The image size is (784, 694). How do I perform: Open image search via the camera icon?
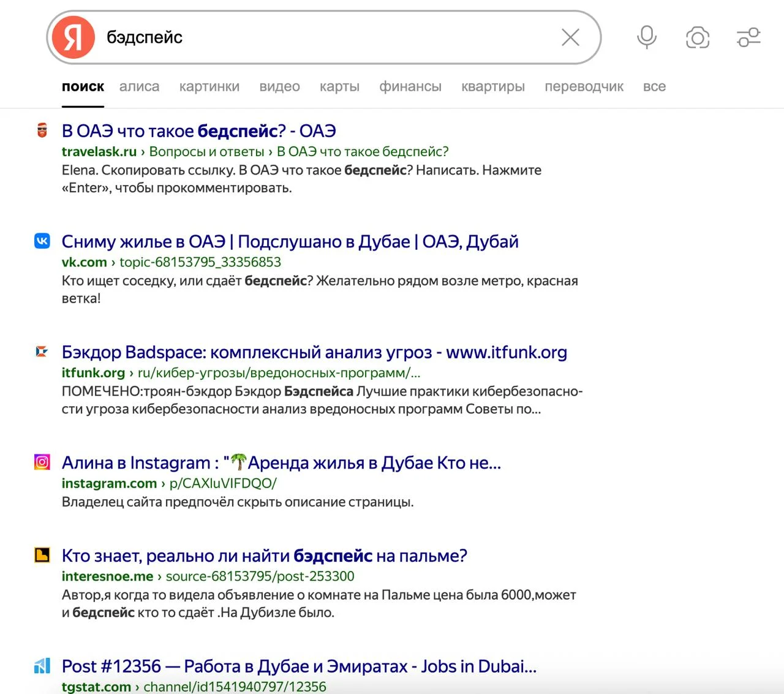[x=697, y=37]
